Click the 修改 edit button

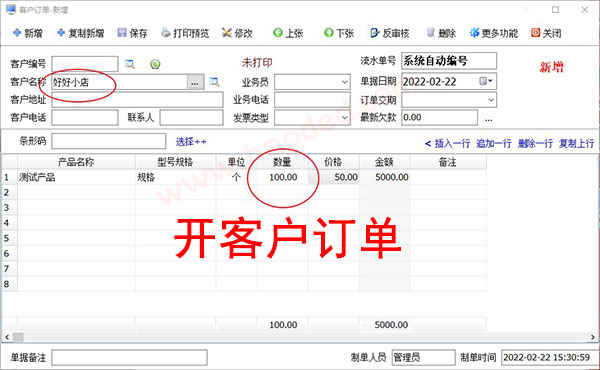pyautogui.click(x=237, y=33)
